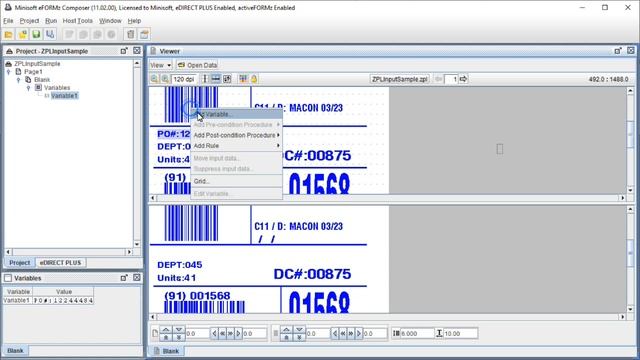Screen dimensions: 640x360
Task: Click the 120 dpi resolution field
Action: (x=184, y=79)
